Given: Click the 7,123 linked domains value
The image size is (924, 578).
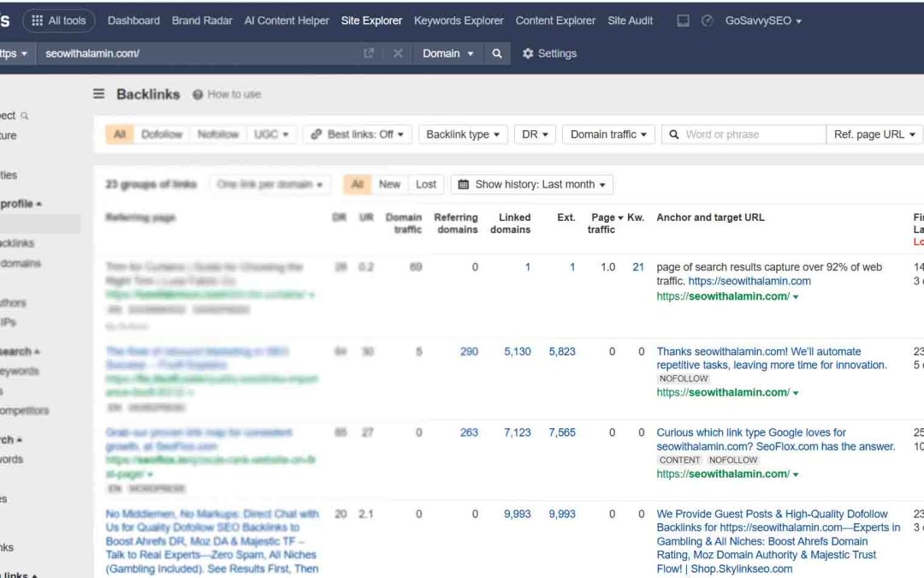Looking at the screenshot, I should pos(518,432).
